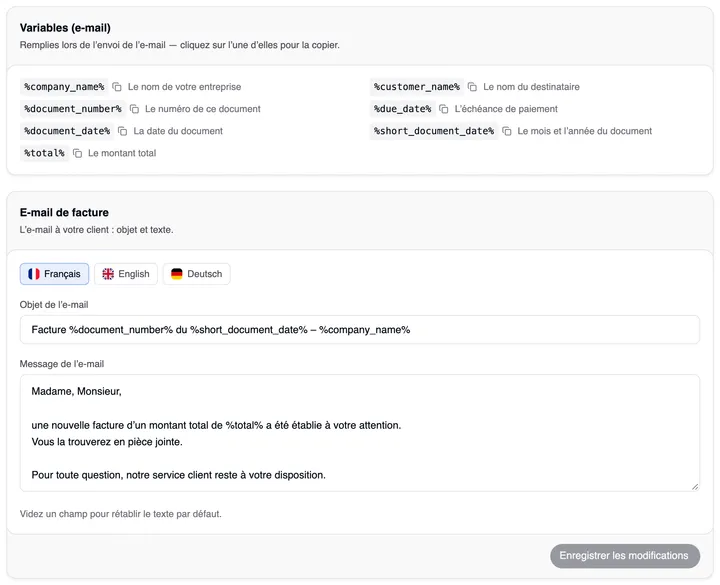The height and width of the screenshot is (585, 720).
Task: Copy the %short_document_date% variable icon
Action: pos(506,131)
